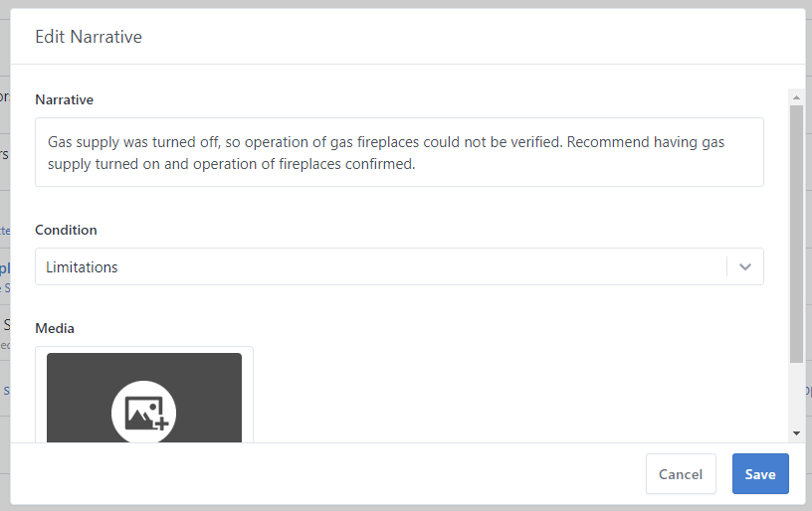Click the Narrative field label
The height and width of the screenshot is (511, 812).
(x=65, y=99)
